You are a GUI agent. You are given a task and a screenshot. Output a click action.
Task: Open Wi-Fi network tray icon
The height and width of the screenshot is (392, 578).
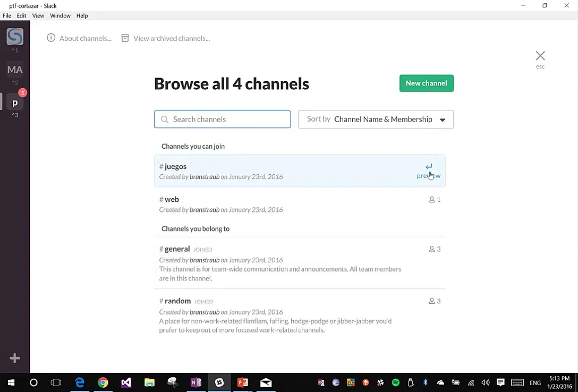tap(471, 383)
